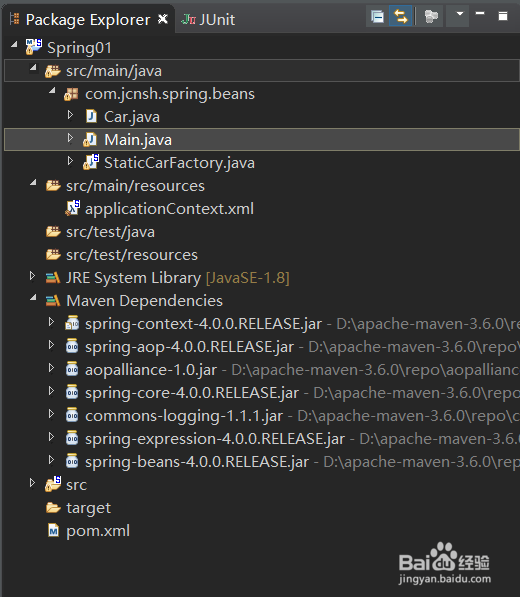Click the spring-aop jar icon
The width and height of the screenshot is (520, 597).
click(72, 346)
